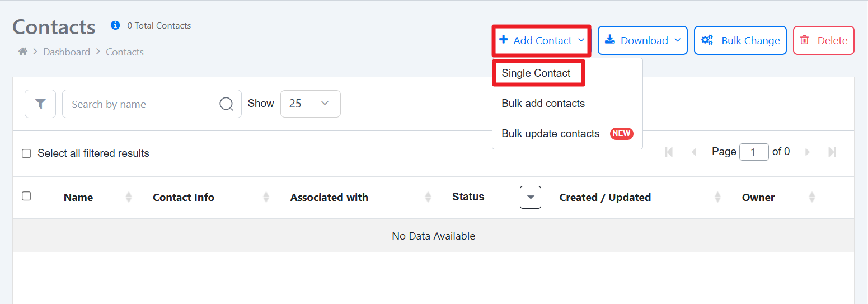The width and height of the screenshot is (868, 304).
Task: Open the Status column filter dropdown
Action: (x=531, y=197)
